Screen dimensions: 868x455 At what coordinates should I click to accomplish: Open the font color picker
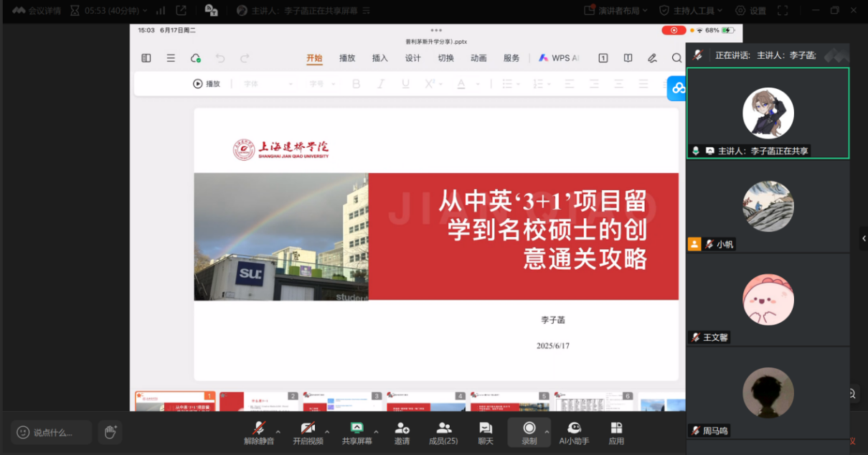[462, 84]
